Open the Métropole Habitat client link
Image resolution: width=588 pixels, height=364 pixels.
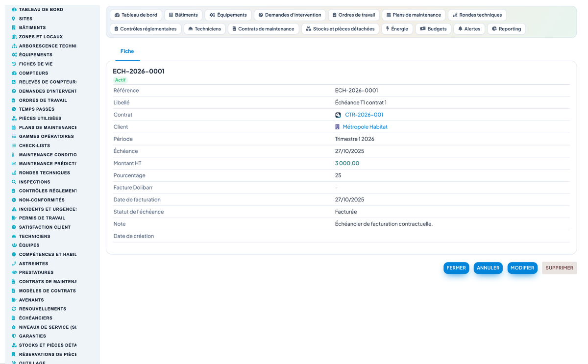pyautogui.click(x=365, y=127)
